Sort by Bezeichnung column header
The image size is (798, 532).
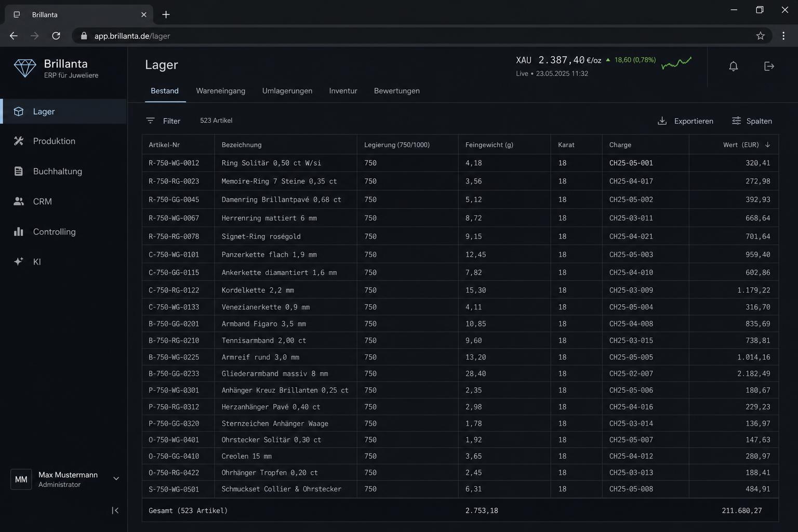pos(242,144)
